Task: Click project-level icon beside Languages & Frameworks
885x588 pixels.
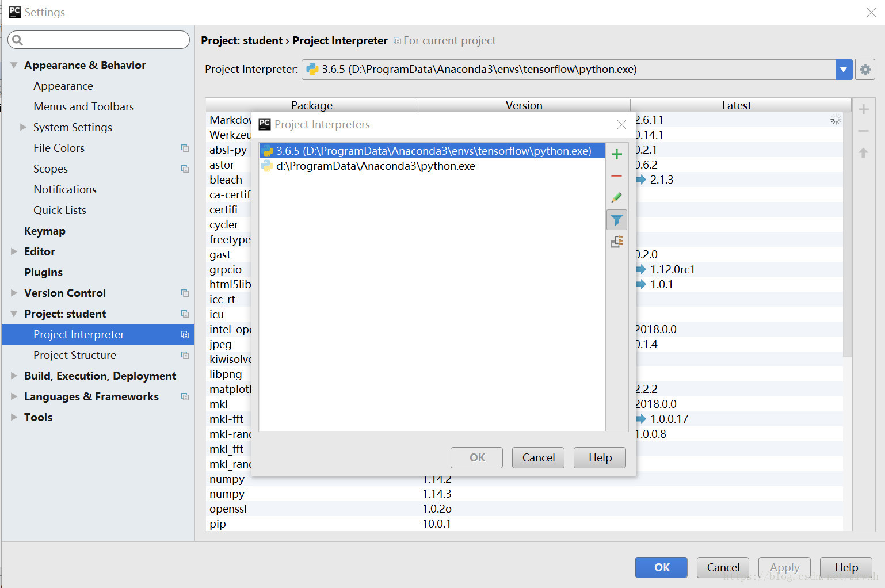Action: click(x=185, y=396)
